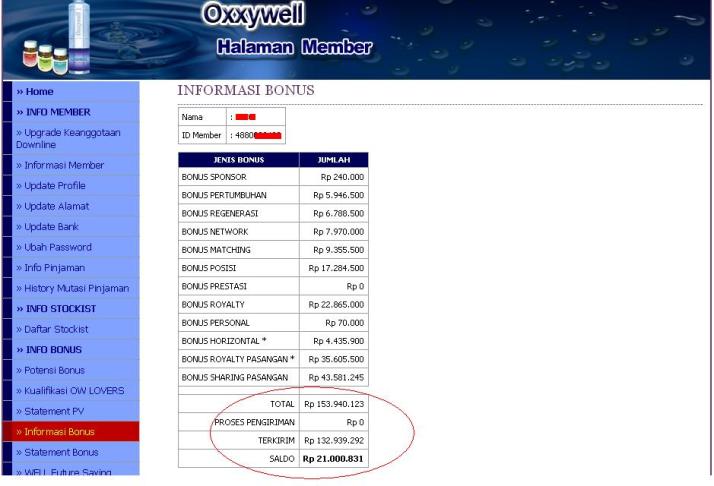Select the amount Rp 4.435.900
714x486 pixels.
[x=339, y=341]
